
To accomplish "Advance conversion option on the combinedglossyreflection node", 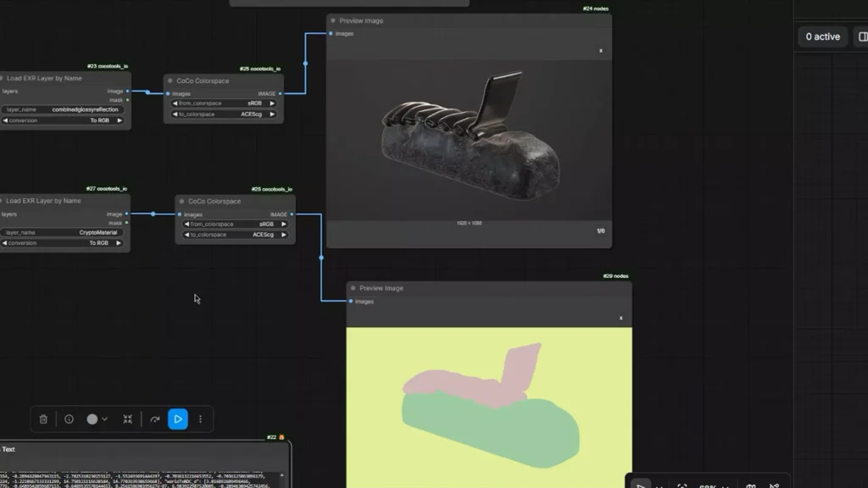I will [x=119, y=120].
